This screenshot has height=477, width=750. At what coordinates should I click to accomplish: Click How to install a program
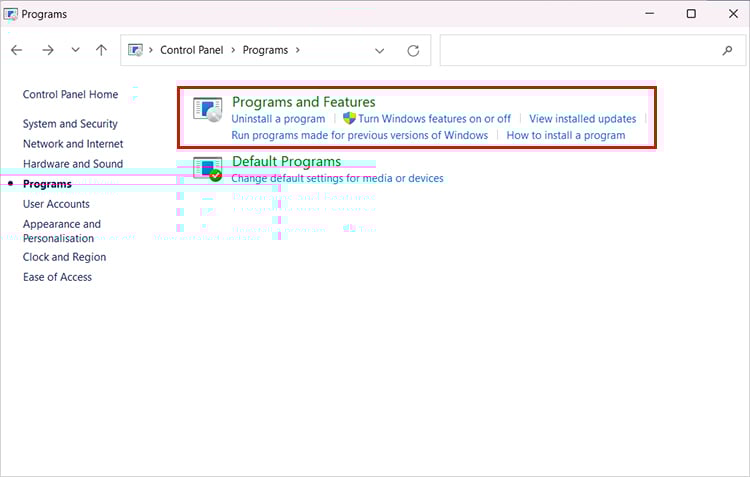tap(566, 135)
